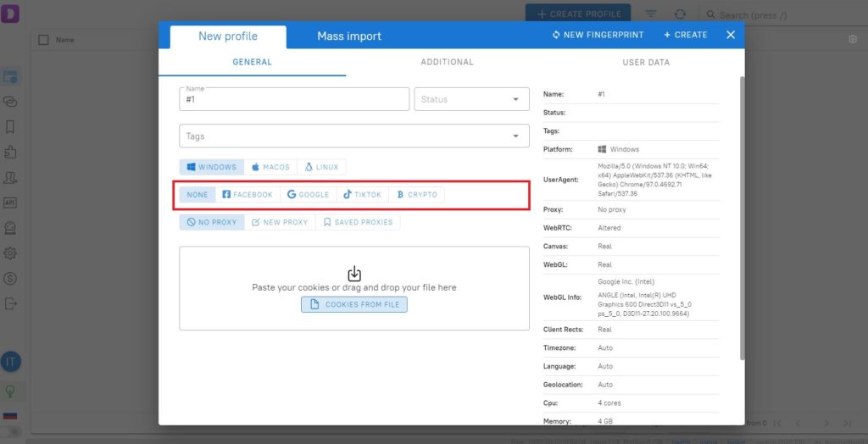868x444 pixels.
Task: Click the Proxy 'No proxy' summary value
Action: [612, 210]
